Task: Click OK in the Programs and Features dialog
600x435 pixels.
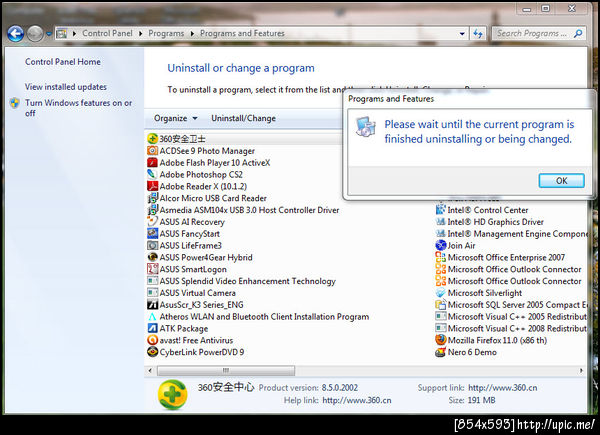Action: click(561, 181)
